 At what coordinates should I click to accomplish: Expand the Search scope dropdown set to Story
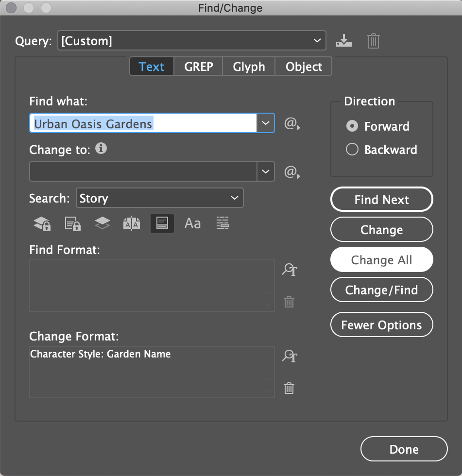click(160, 198)
